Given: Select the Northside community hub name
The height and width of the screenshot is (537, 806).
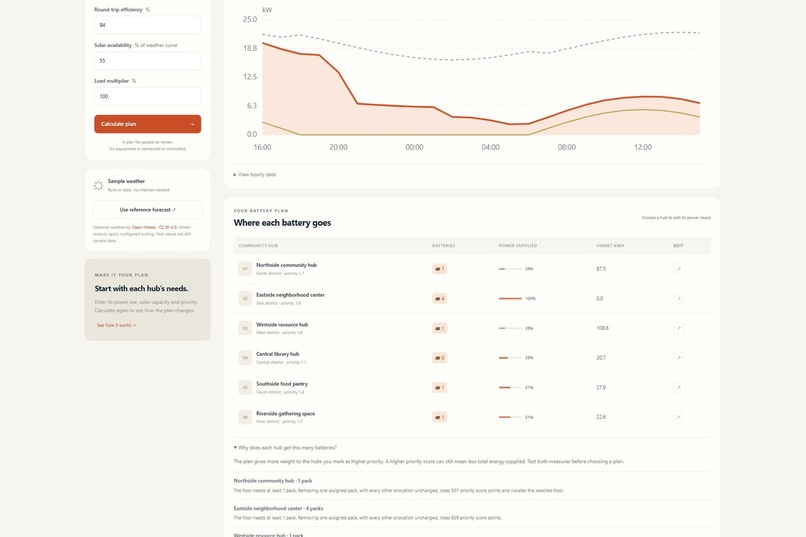Looking at the screenshot, I should coord(286,265).
